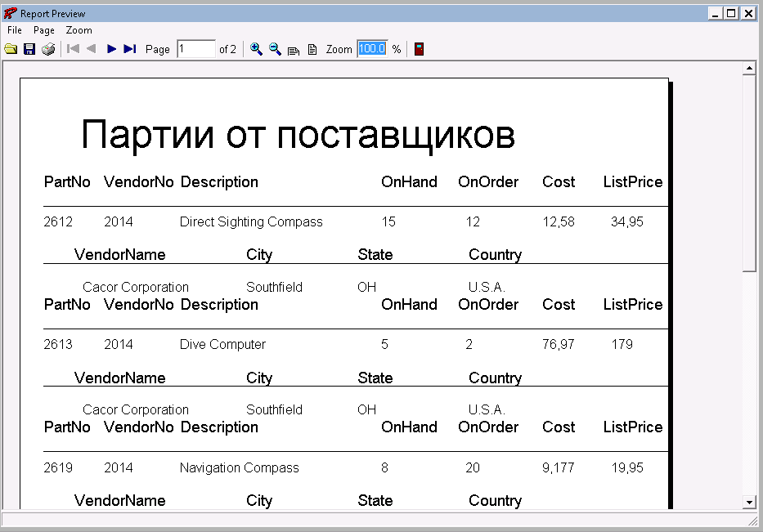Print the report using the printer icon
The image size is (763, 532).
(x=48, y=49)
